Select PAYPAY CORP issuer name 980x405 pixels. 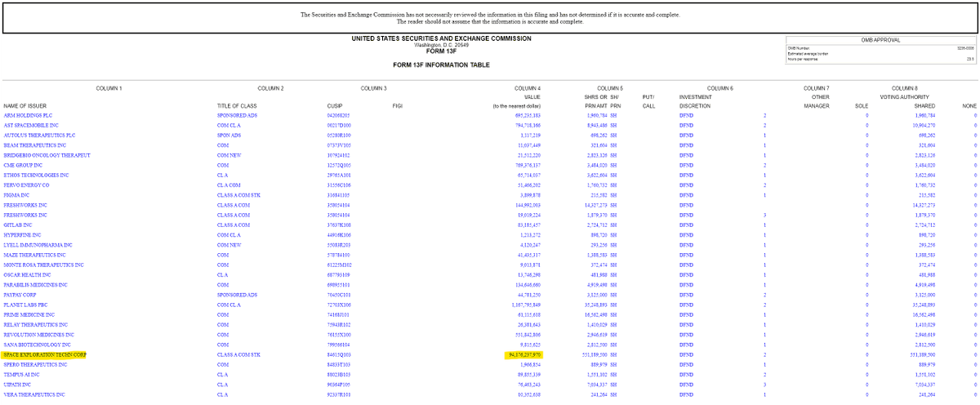21,295
